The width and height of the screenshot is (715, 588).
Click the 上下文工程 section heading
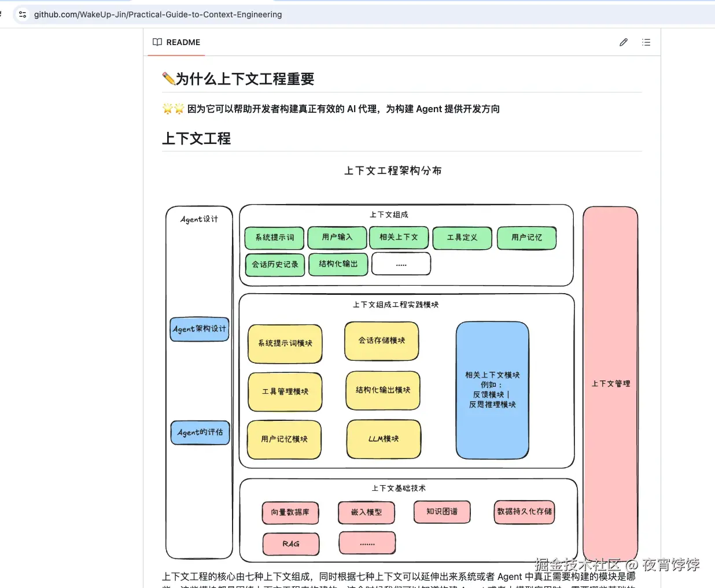pos(196,139)
